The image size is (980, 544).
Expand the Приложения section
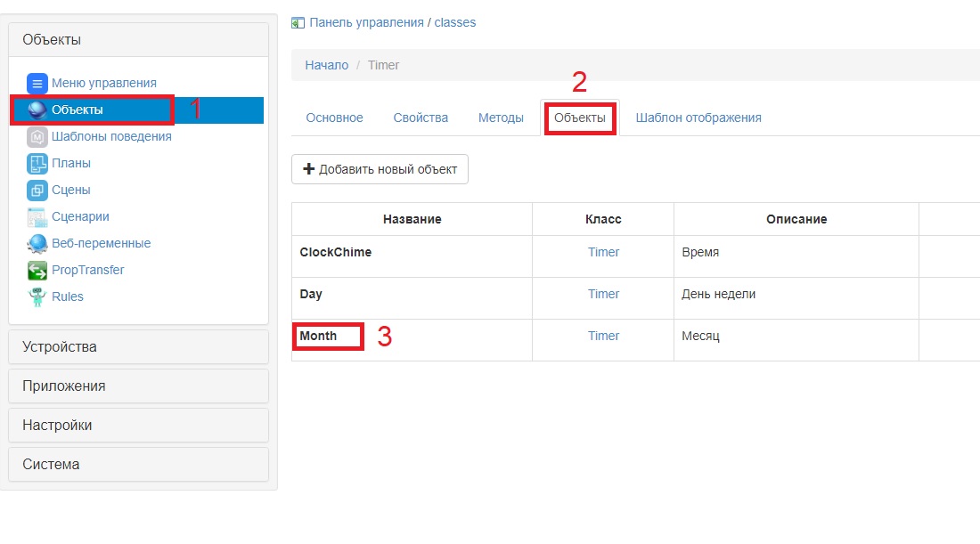139,386
